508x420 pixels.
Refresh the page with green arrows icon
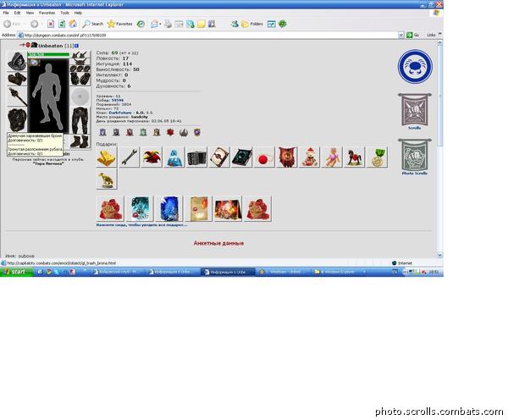(62, 24)
